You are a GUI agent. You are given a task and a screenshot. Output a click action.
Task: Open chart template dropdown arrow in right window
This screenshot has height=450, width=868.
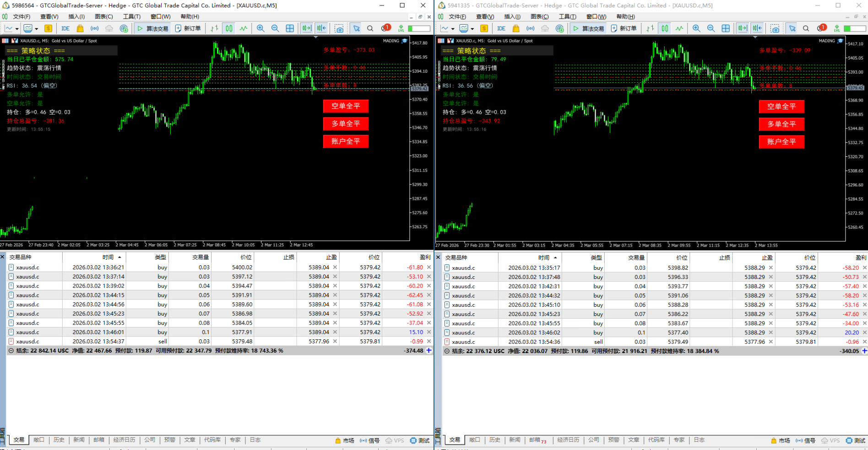coord(472,28)
